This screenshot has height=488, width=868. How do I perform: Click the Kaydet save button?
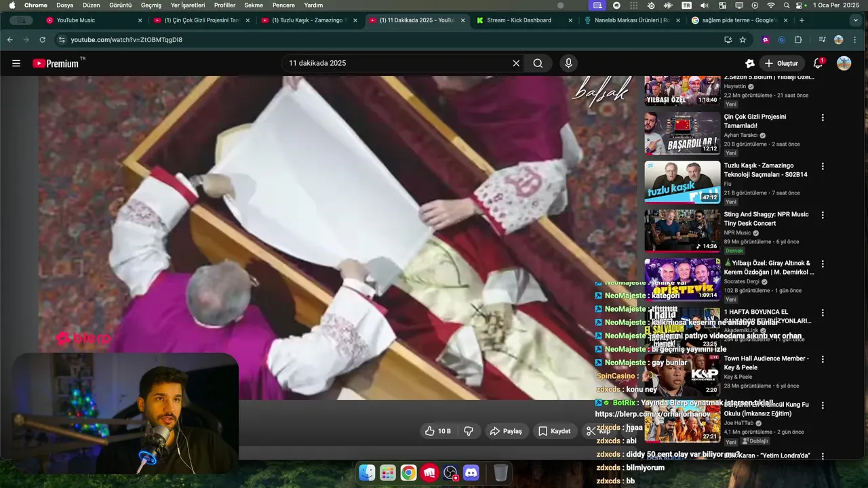click(554, 431)
